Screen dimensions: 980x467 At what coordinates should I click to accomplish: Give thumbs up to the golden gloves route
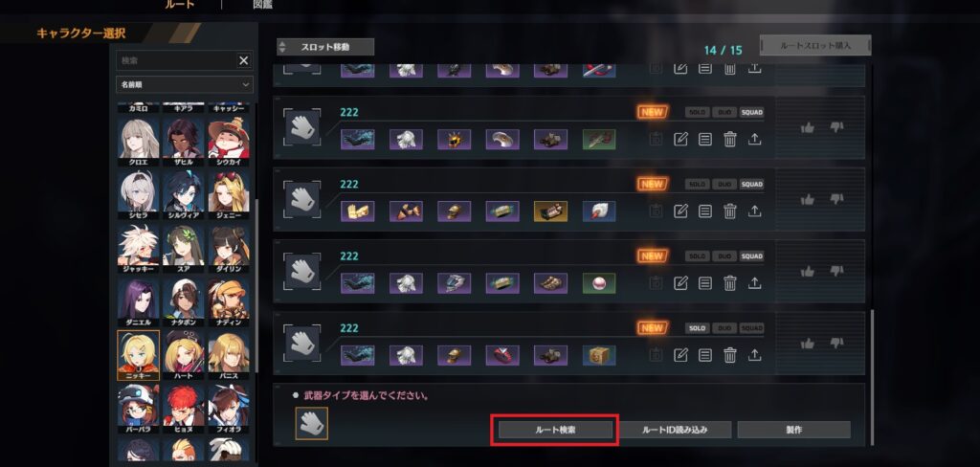pyautogui.click(x=808, y=199)
